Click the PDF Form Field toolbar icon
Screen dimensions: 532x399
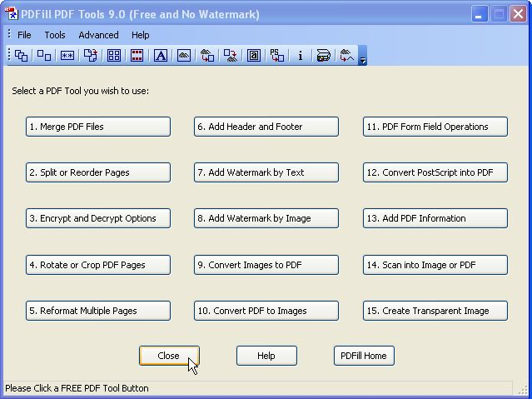coord(254,55)
